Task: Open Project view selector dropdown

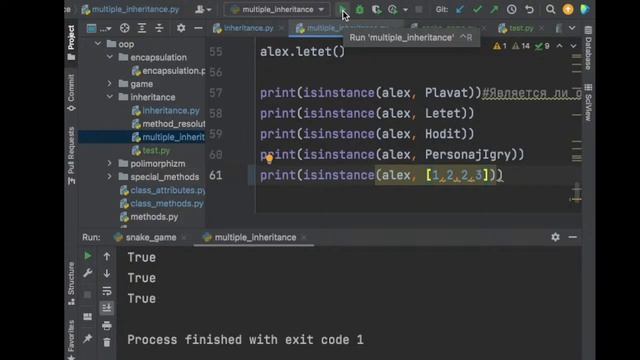Action: pyautogui.click(x=99, y=28)
